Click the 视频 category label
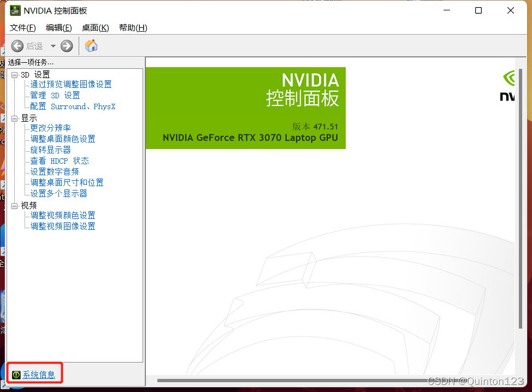The height and width of the screenshot is (392, 532). click(x=29, y=205)
